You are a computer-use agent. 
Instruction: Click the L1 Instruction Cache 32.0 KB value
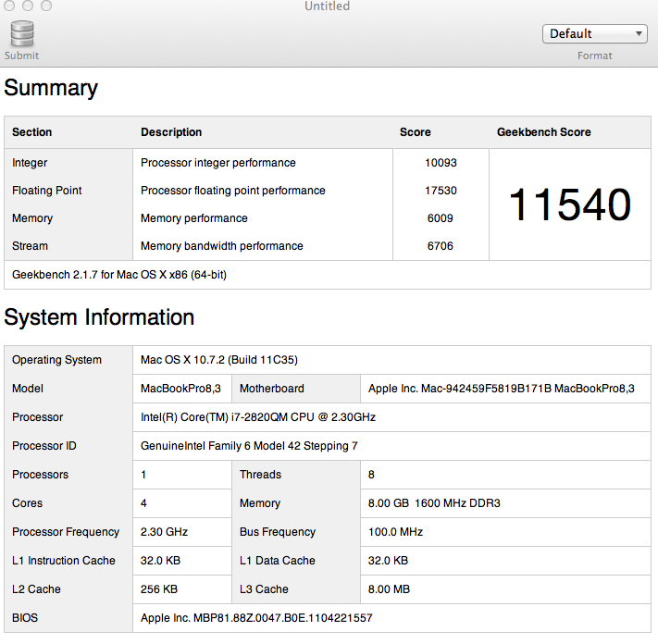tap(160, 561)
